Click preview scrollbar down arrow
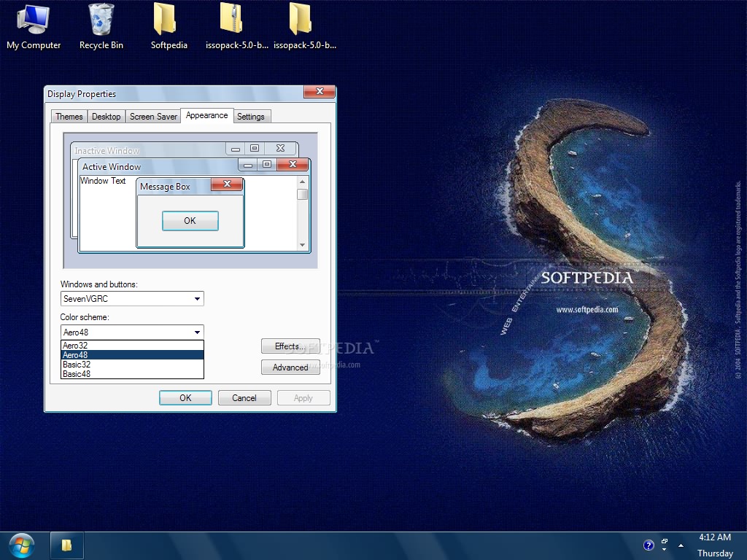Viewport: 747px width, 560px height. (302, 245)
